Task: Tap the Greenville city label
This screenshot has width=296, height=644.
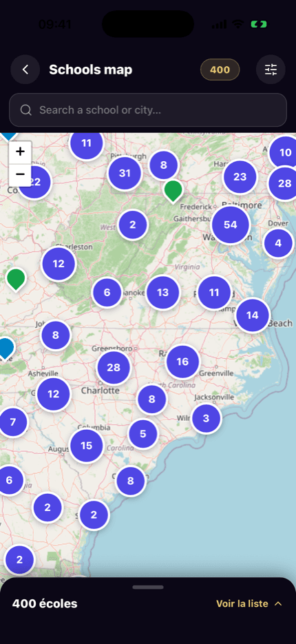Action: pyautogui.click(x=216, y=373)
